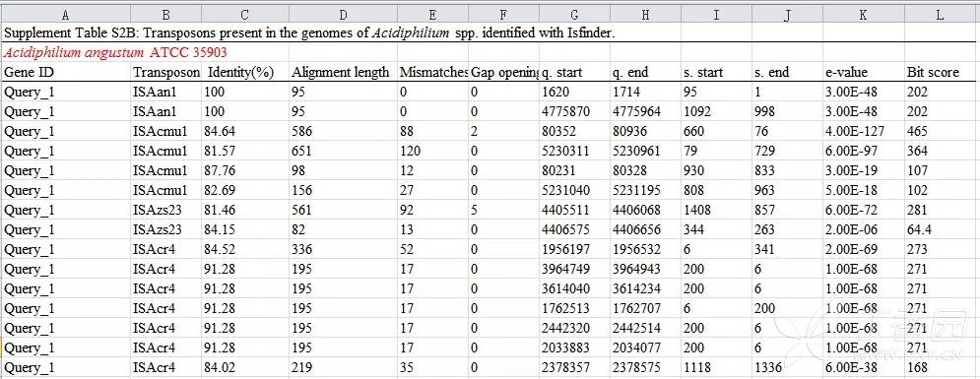Click the q. start cell 80352
The image size is (980, 379).
(x=574, y=131)
